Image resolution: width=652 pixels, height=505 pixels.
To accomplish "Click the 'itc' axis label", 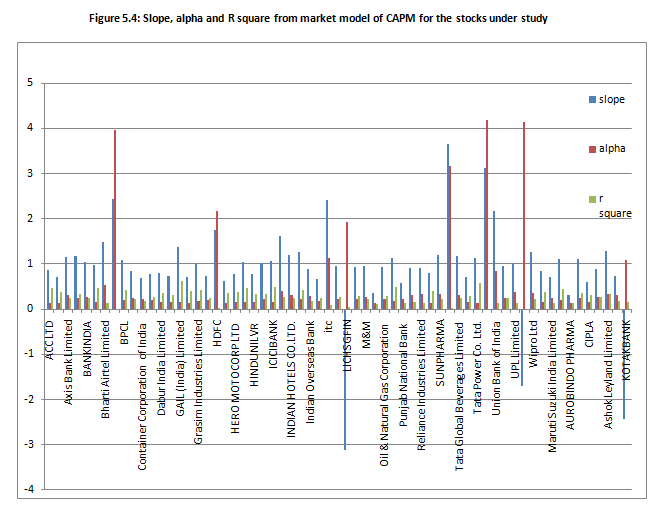I will pos(328,326).
